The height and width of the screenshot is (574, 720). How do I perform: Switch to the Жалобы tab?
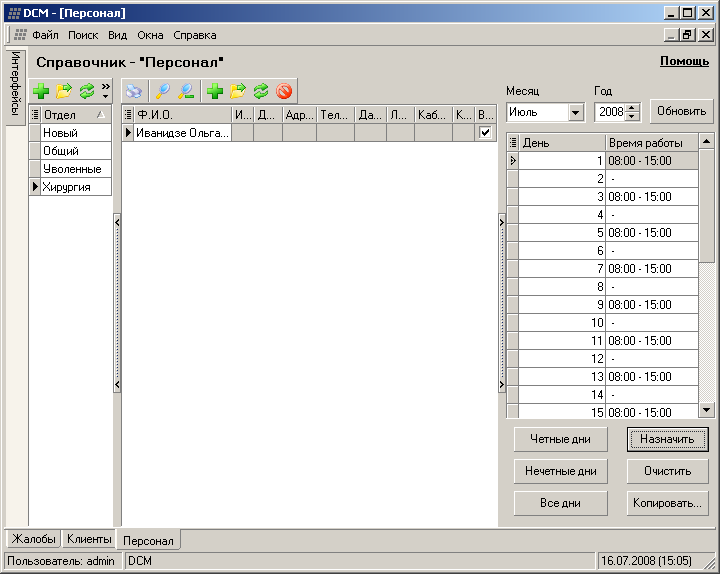33,539
